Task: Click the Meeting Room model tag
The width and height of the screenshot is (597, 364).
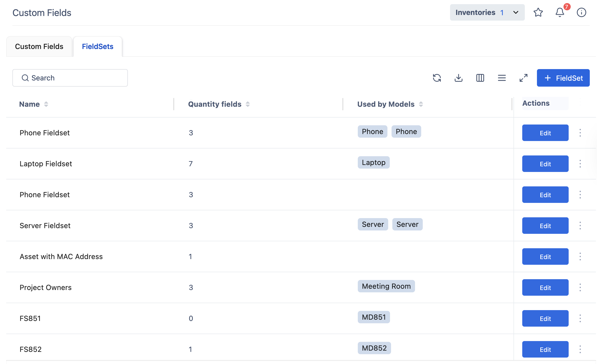Action: [x=386, y=286]
